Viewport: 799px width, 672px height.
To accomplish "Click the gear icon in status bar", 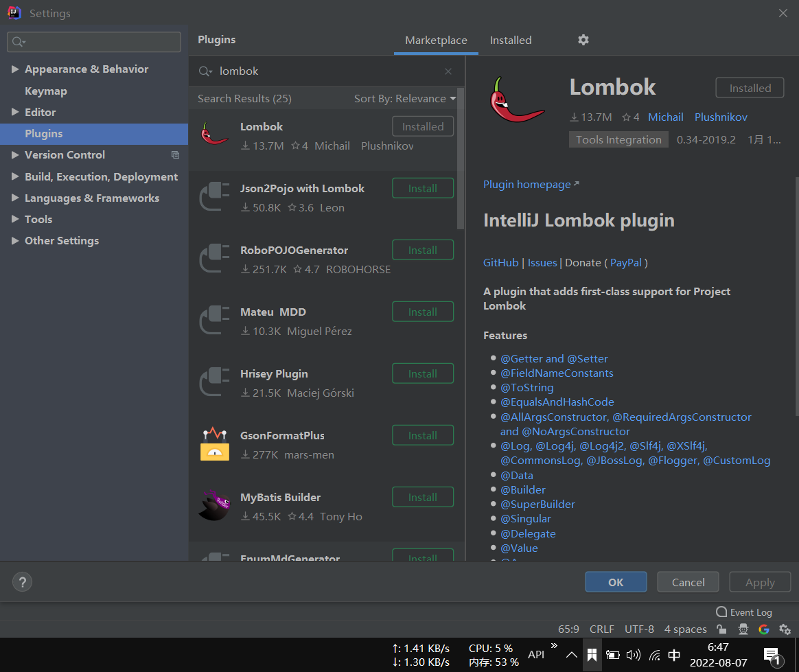I will pos(785,629).
